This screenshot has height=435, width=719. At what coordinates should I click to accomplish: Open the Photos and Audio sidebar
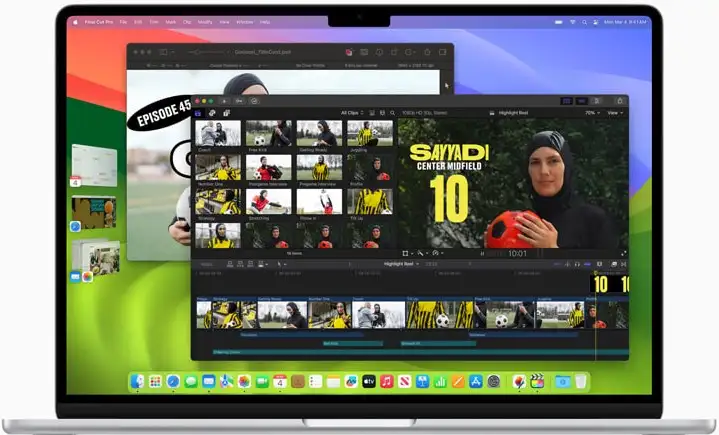tap(212, 113)
